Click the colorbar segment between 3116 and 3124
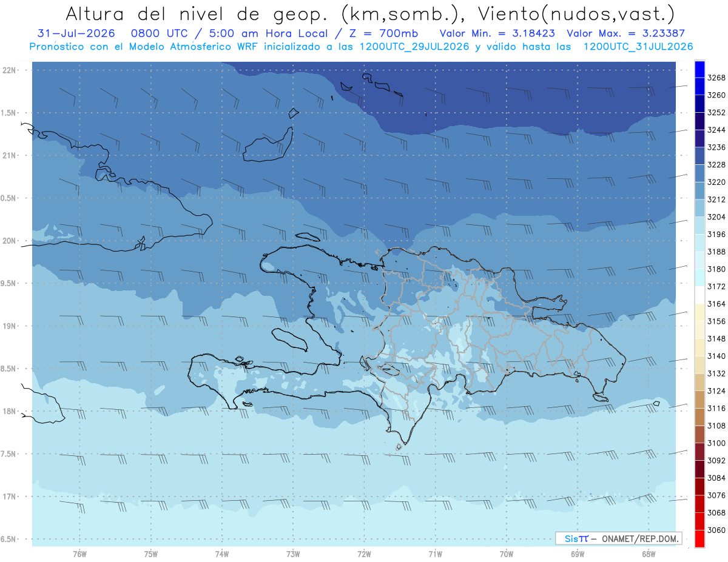Image resolution: width=728 pixels, height=562 pixels. click(x=699, y=400)
